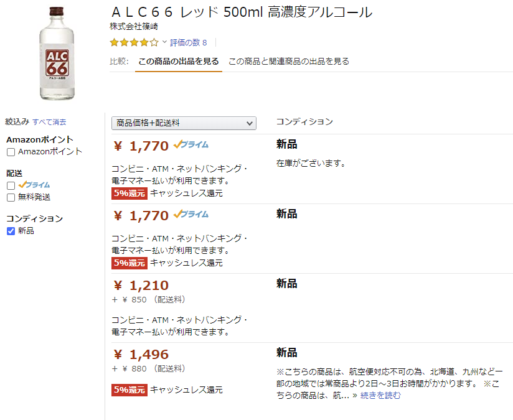The image size is (513, 420).
Task: Click the 5%還元 badge under the second ¥1,770 offer
Action: (x=129, y=263)
